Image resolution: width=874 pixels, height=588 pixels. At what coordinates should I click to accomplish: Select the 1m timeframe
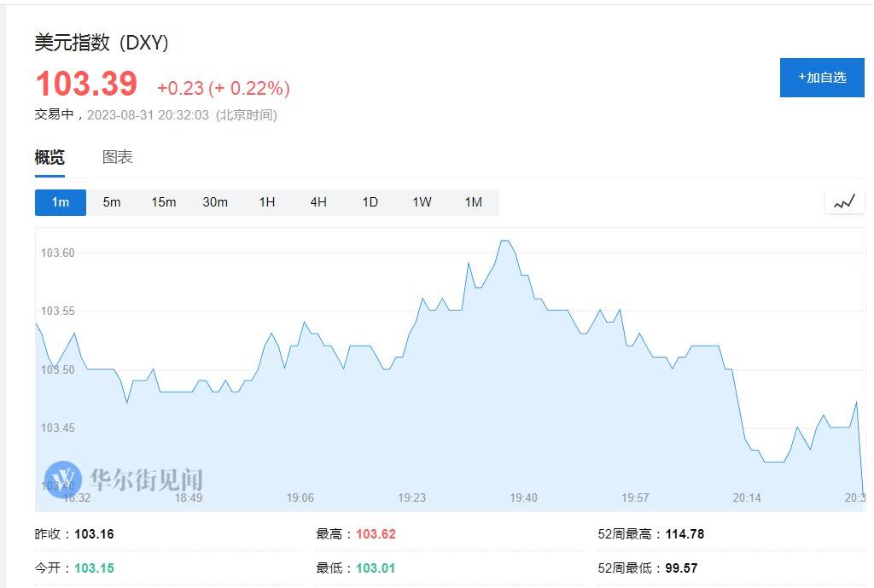coord(61,202)
